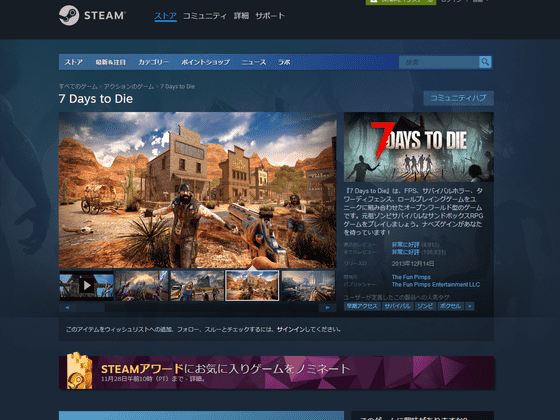Open the コミュニティハブ button
The height and width of the screenshot is (420, 560).
tap(459, 98)
